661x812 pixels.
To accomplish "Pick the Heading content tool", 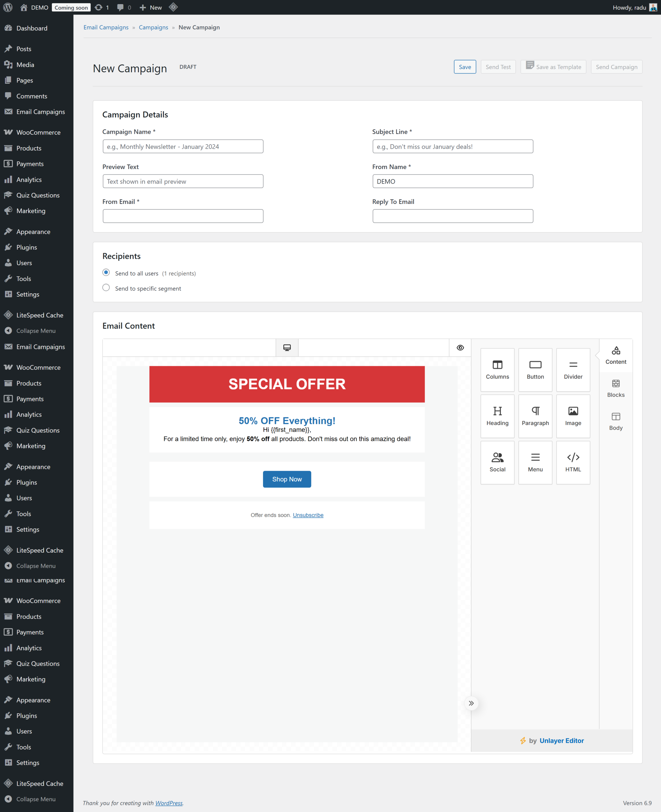I will (x=497, y=416).
